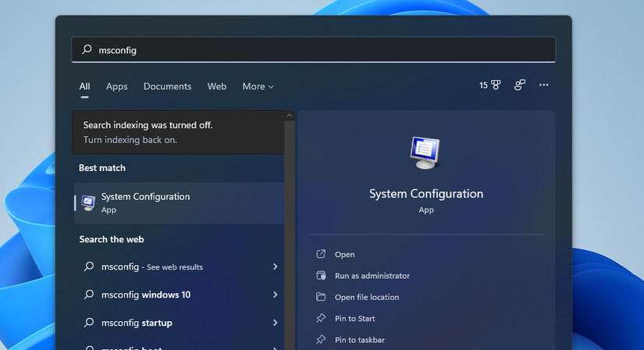This screenshot has height=350, width=644.
Task: Click the large System Configuration preview icon
Action: pyautogui.click(x=425, y=153)
